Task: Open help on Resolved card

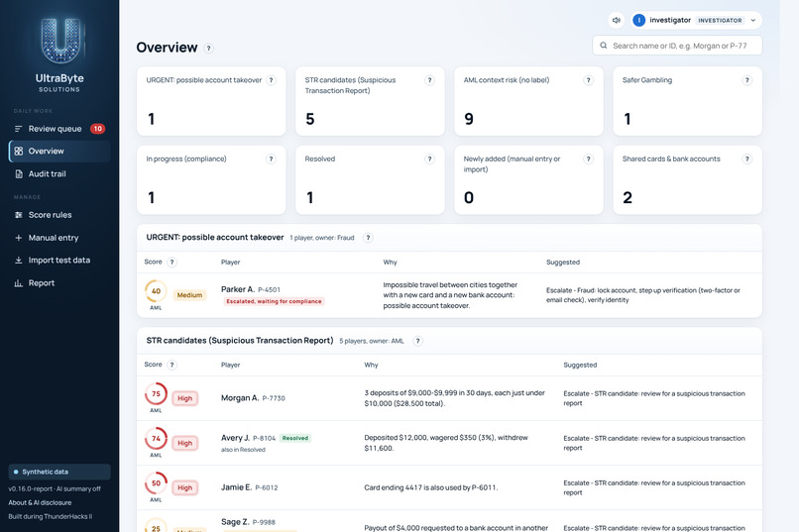Action: (x=429, y=159)
